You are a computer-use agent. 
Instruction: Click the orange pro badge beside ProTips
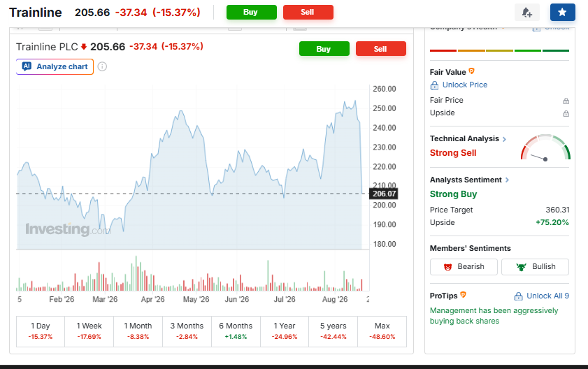(463, 295)
